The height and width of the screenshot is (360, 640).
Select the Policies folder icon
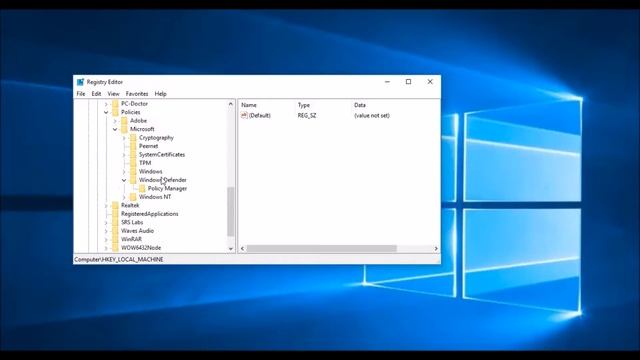point(116,112)
